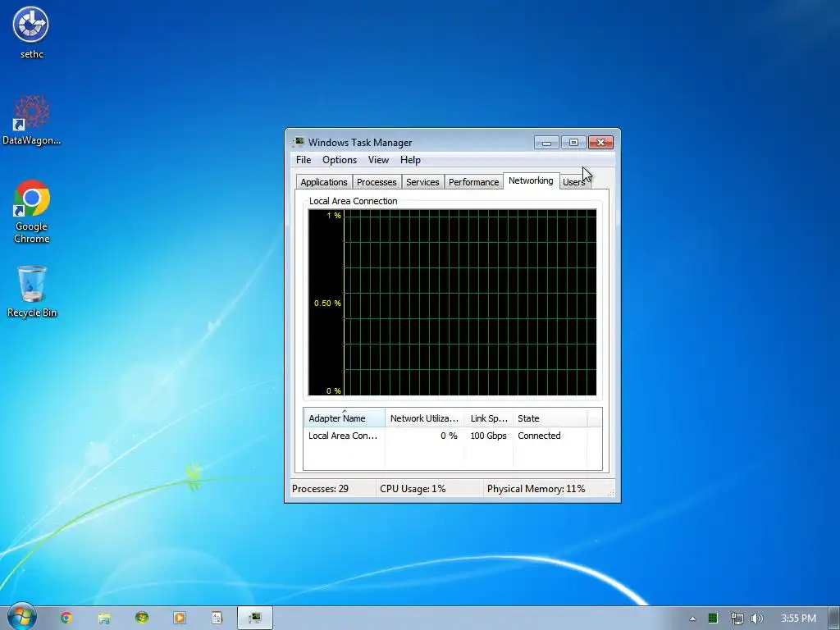Open the network tray icon
The height and width of the screenshot is (630, 840).
737,619
